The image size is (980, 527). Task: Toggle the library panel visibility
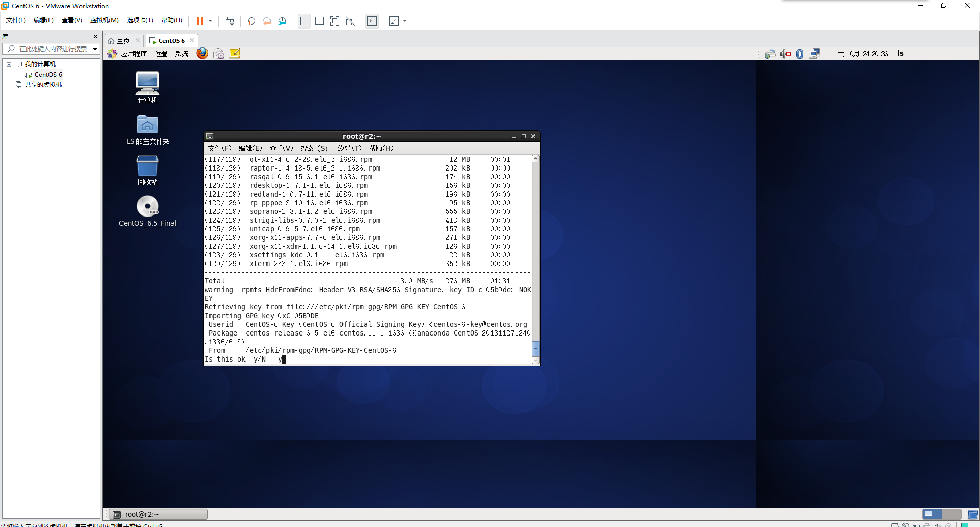304,21
